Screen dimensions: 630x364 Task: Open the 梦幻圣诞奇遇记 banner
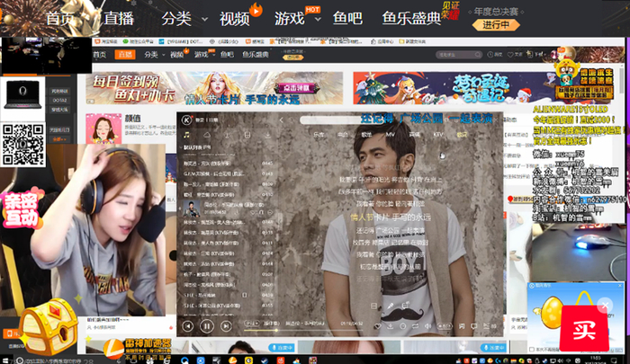(x=483, y=88)
